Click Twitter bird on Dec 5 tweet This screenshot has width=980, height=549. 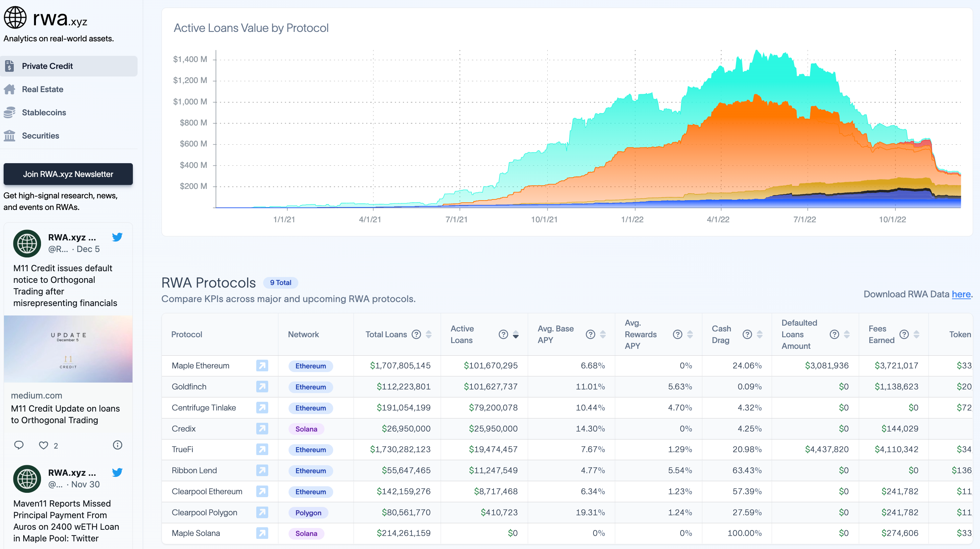pyautogui.click(x=117, y=237)
